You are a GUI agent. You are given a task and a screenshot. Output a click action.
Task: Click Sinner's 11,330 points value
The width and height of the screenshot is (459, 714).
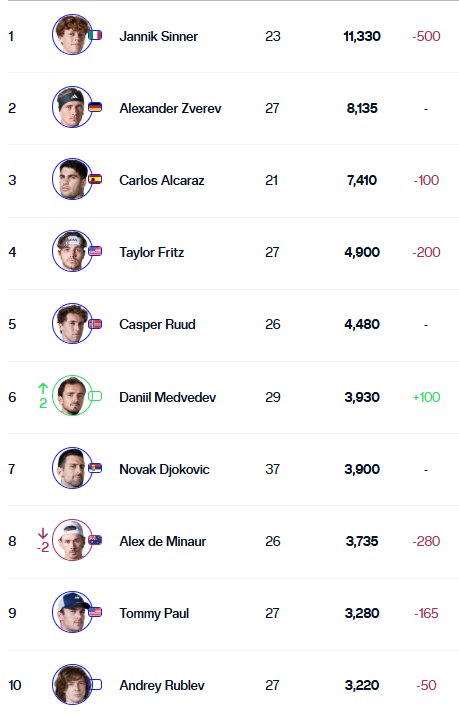[x=362, y=36]
